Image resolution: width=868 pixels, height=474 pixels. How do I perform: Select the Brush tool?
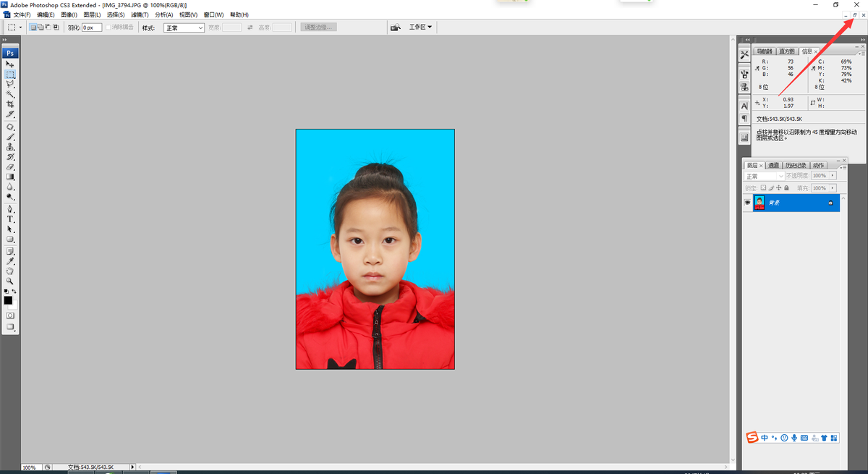click(10, 136)
